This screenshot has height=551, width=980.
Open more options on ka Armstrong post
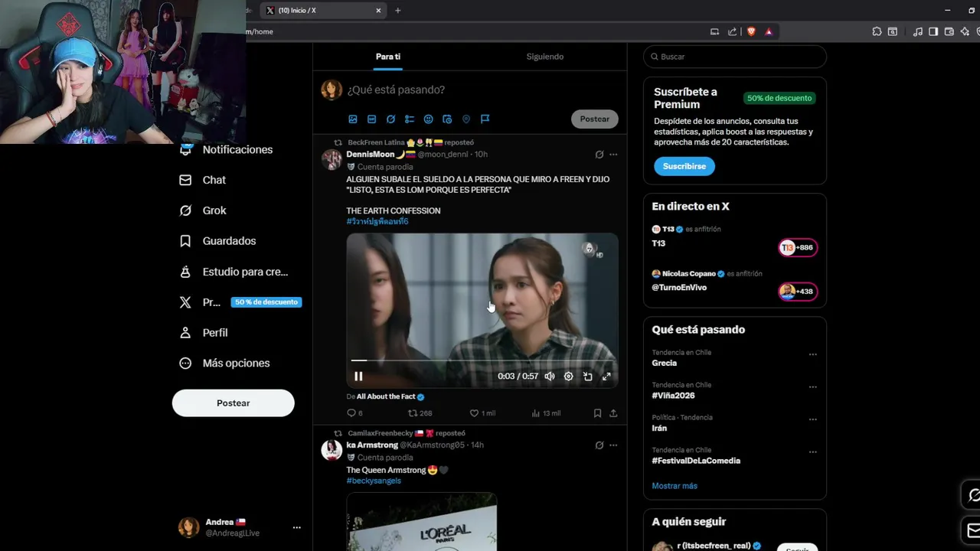(613, 445)
